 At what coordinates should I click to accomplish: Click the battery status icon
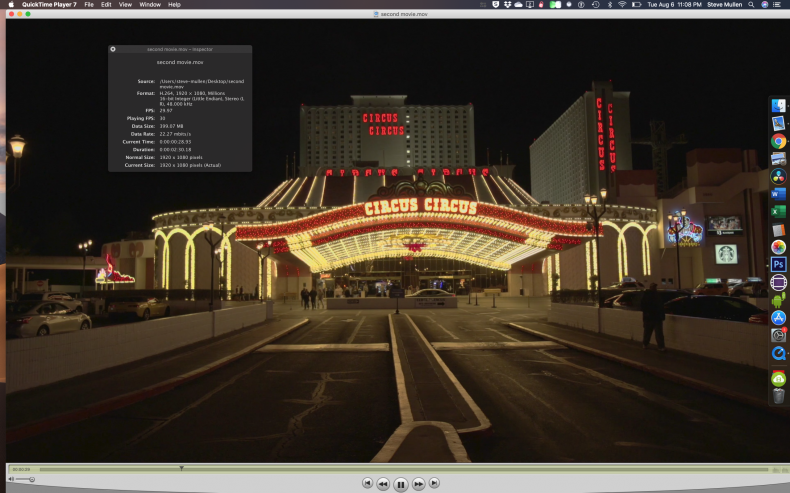[636, 5]
